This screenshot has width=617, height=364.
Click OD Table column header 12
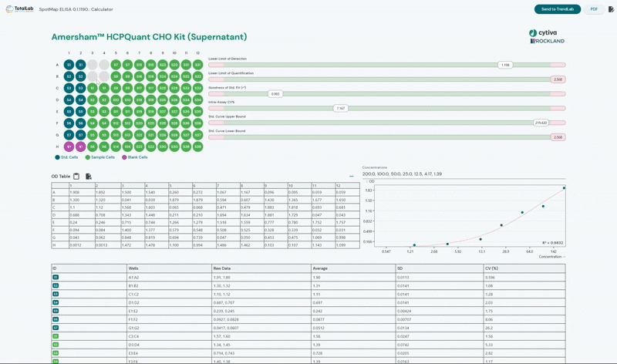click(347, 185)
